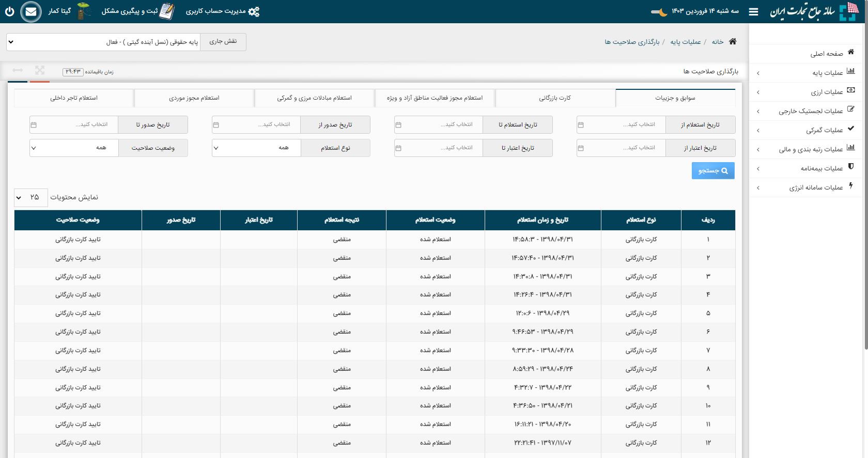The image size is (868, 458).
Task: Click the جستجو search button
Action: pos(713,171)
